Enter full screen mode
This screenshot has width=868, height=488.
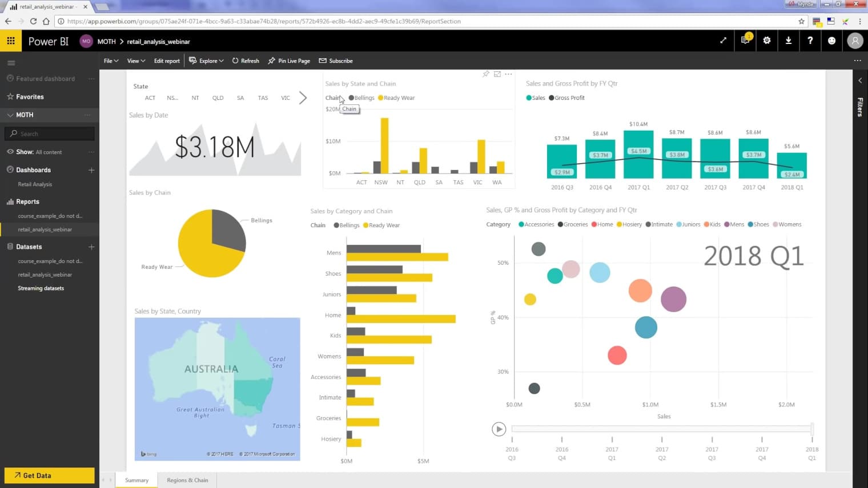723,41
